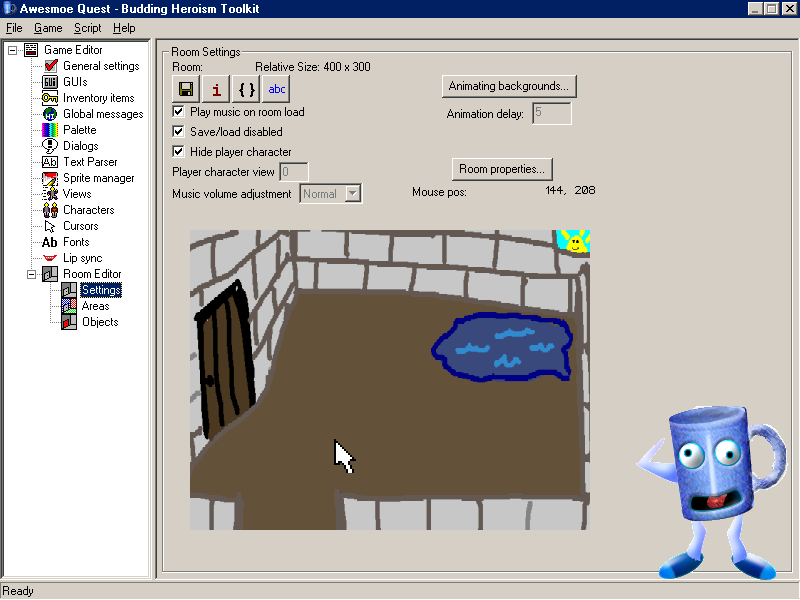Click the Animating backgrounds button
The height and width of the screenshot is (600, 800).
click(509, 86)
